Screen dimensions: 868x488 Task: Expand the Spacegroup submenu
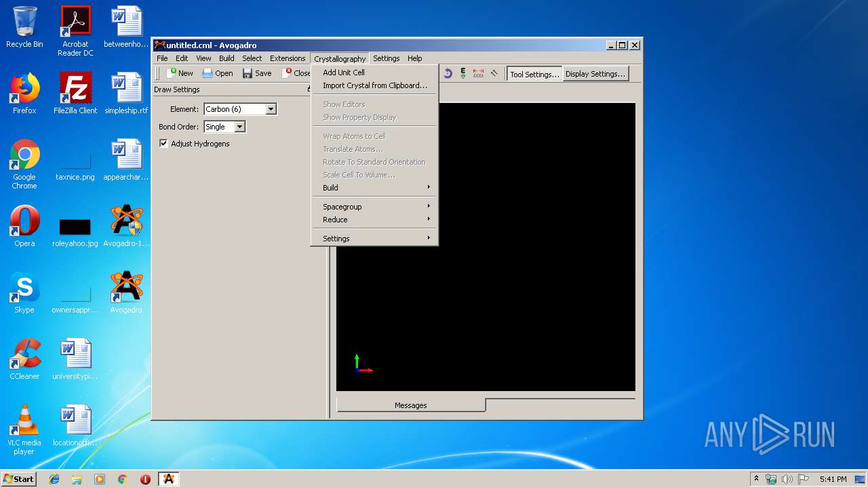(374, 207)
